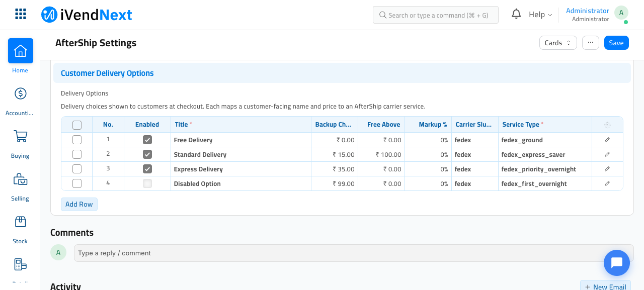The image size is (644, 290).
Task: Click the fedex_ground service type cell
Action: click(545, 140)
